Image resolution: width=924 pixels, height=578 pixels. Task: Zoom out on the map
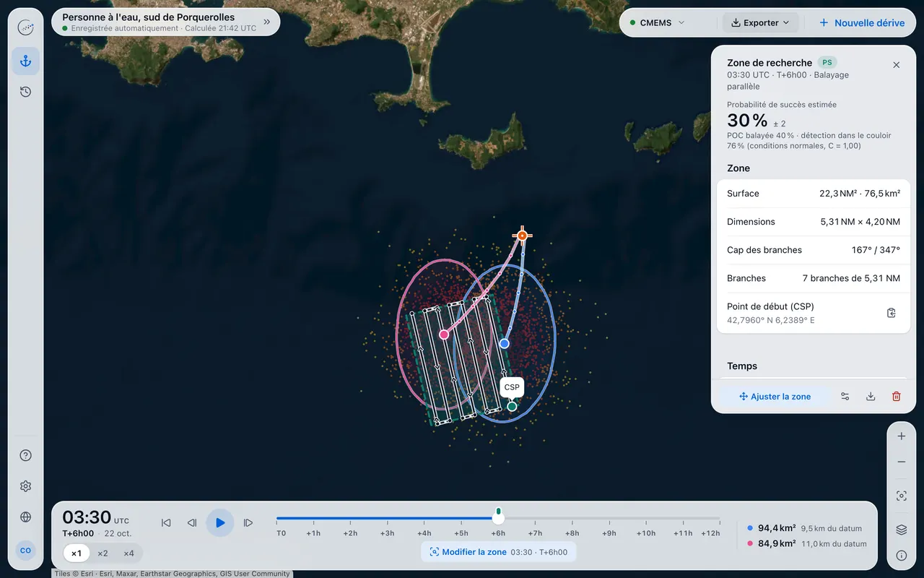pos(902,462)
